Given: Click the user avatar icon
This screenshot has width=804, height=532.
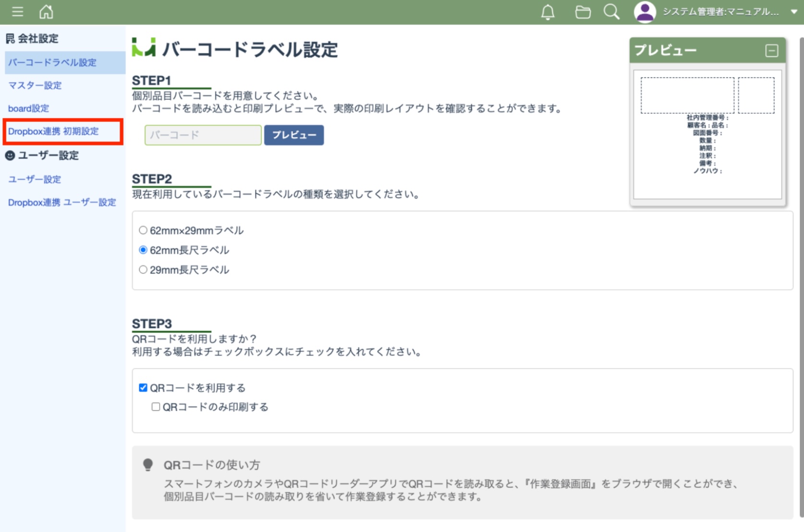Looking at the screenshot, I should tap(645, 12).
